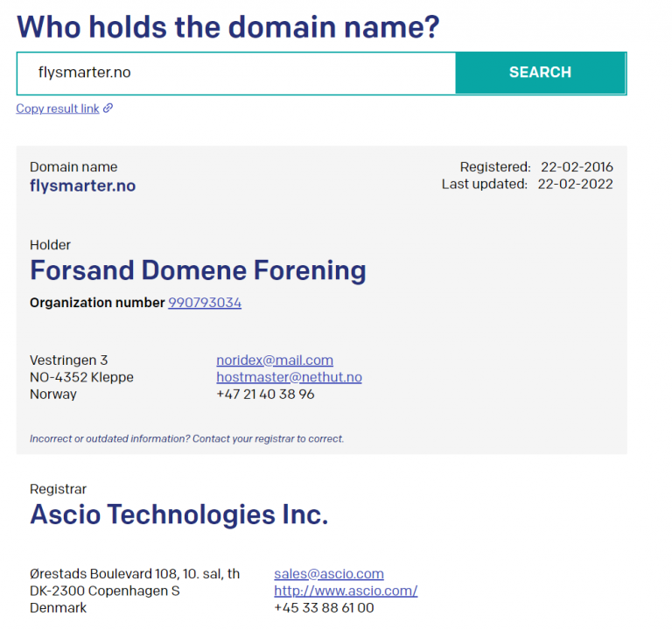Click the chain icon beside Copy result link
672x630 pixels.
pyautogui.click(x=108, y=108)
